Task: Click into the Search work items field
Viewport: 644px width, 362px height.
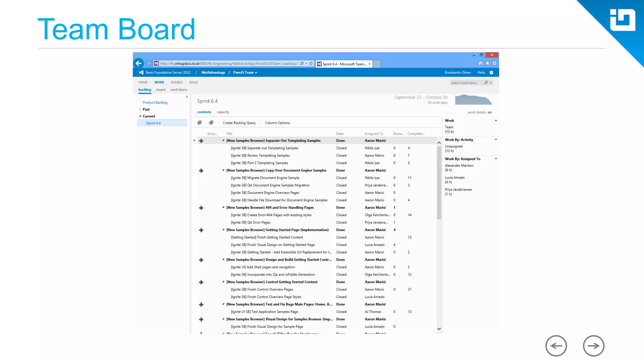Action: tap(466, 83)
